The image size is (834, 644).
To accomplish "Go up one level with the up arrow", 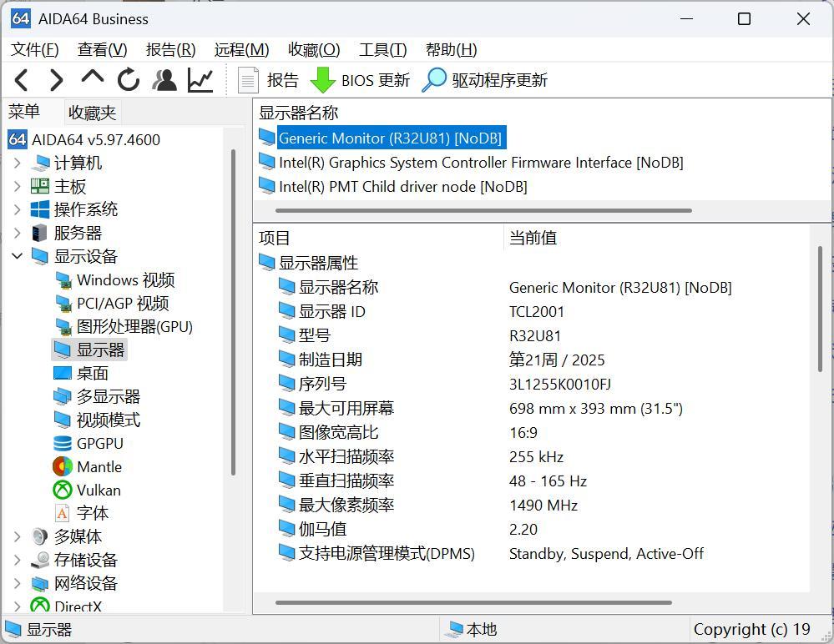I will (x=93, y=77).
